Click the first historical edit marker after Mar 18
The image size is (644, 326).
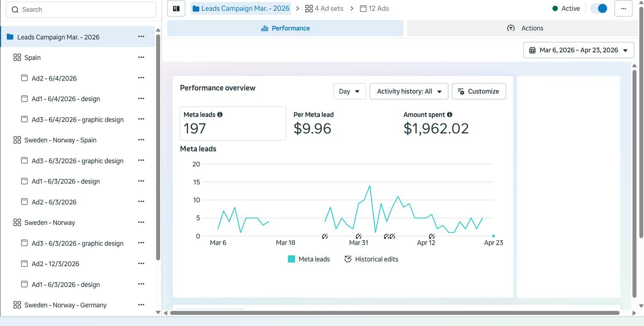pyautogui.click(x=325, y=236)
